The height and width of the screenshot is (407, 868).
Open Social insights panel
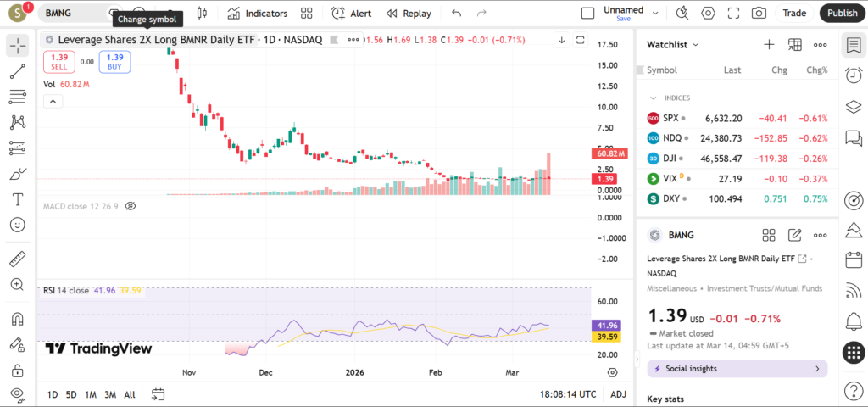click(737, 369)
